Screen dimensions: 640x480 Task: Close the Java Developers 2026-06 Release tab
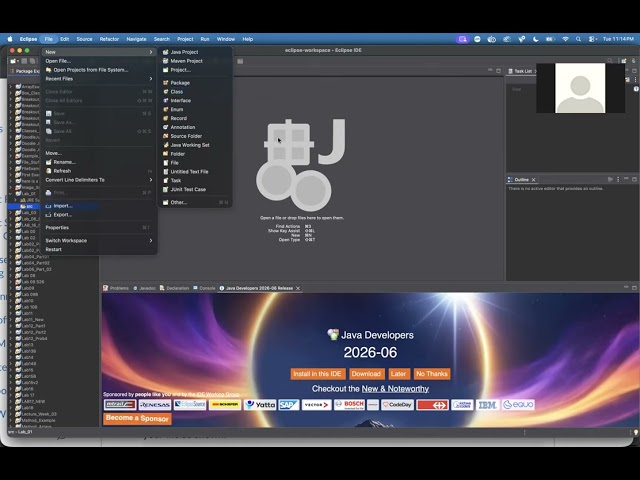click(298, 288)
